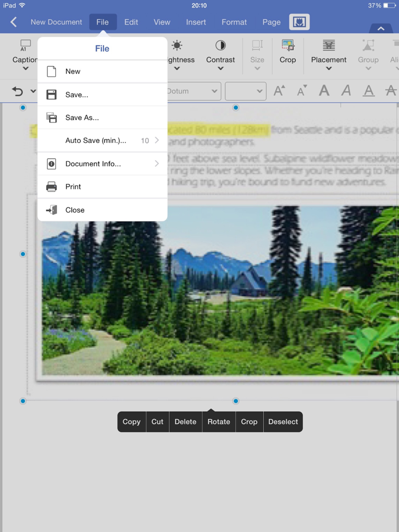Tap Deselect in the popup toolbar
The height and width of the screenshot is (532, 399).
(283, 421)
